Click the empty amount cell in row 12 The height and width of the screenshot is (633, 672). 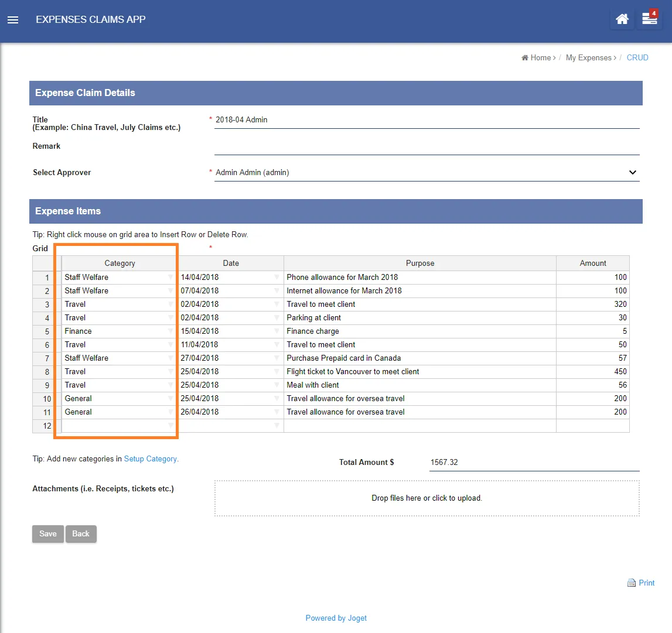point(593,426)
